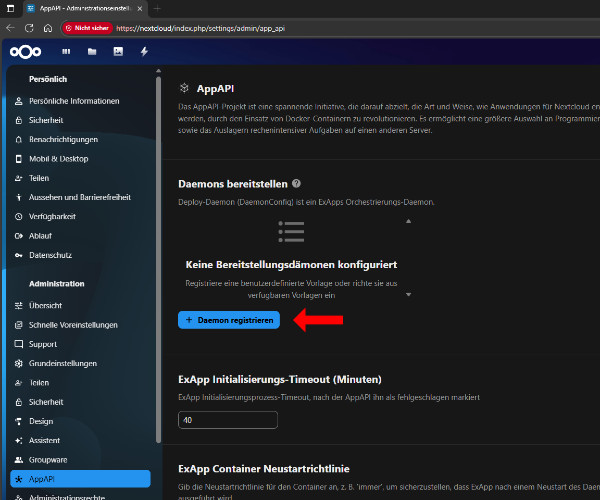Viewport: 600px width, 500px height.
Task: Click the help icon beside Daemons bereitstellen
Action: point(297,184)
